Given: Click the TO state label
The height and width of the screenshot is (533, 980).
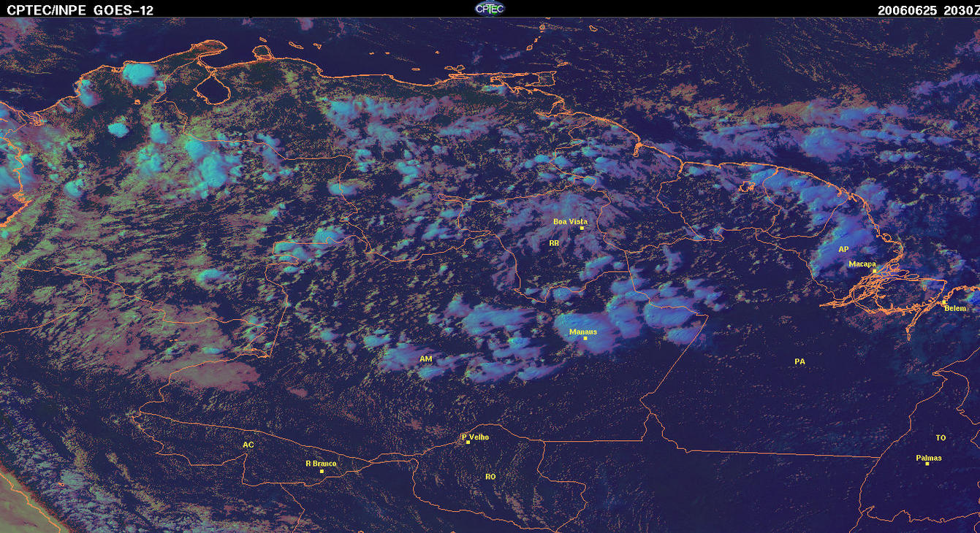Looking at the screenshot, I should pyautogui.click(x=941, y=438).
